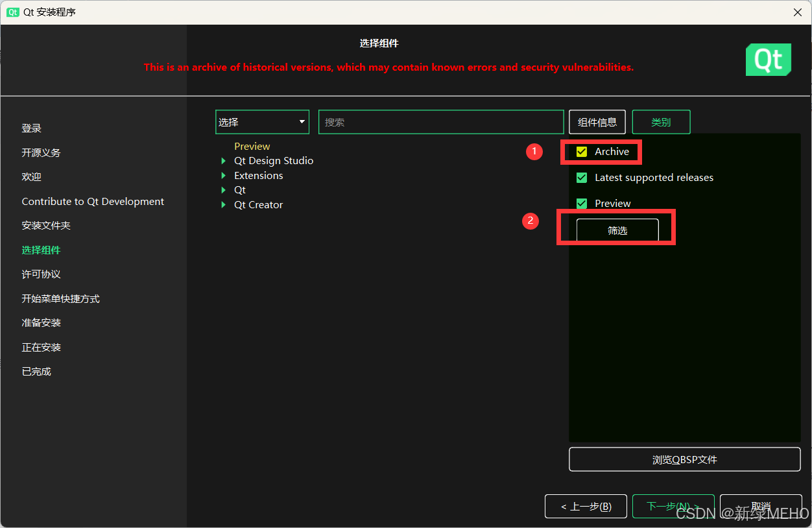The image size is (812, 528).
Task: Toggle Latest supported releases checkbox
Action: [x=582, y=178]
